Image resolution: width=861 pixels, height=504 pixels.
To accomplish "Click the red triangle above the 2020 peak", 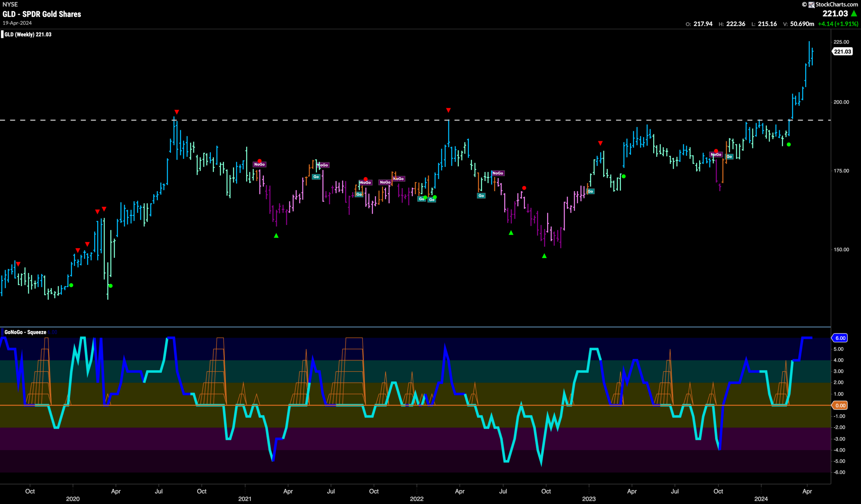I will 177,112.
